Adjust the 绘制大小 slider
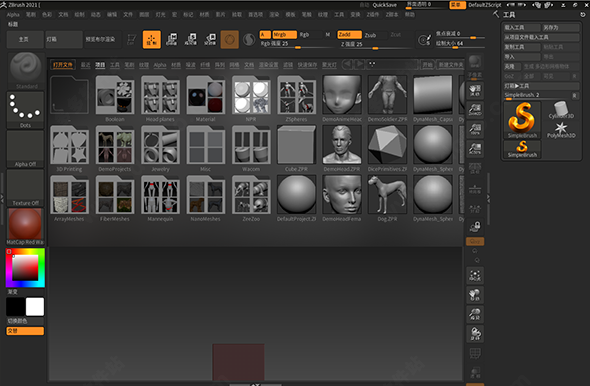Image resolution: width=590 pixels, height=386 pixels. tap(460, 44)
